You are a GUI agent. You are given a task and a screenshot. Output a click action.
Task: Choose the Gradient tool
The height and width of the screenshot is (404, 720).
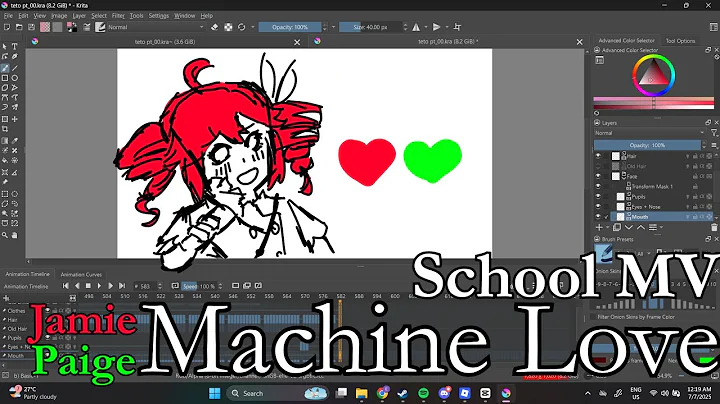(5, 141)
